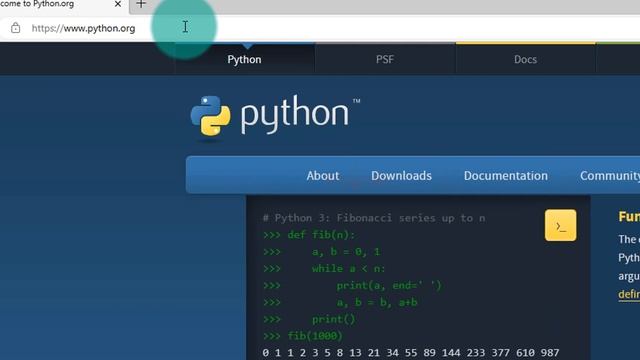Select the Docs top navigation tab

tap(525, 59)
